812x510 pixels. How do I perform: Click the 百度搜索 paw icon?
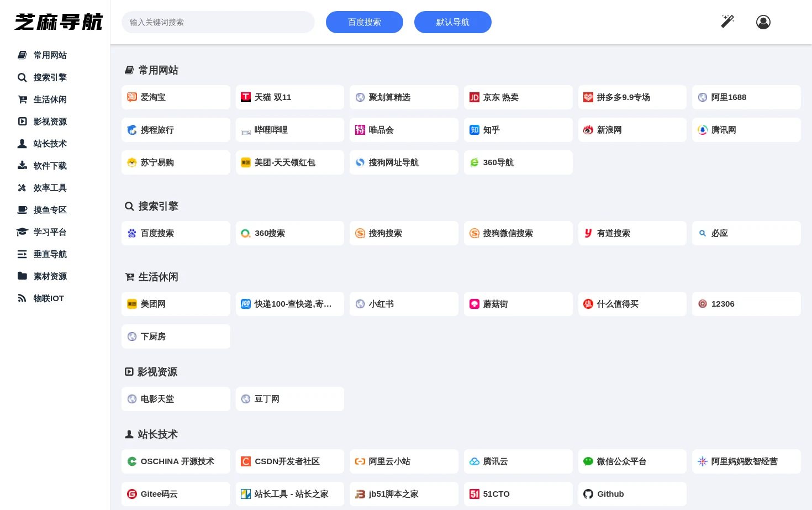click(x=132, y=233)
